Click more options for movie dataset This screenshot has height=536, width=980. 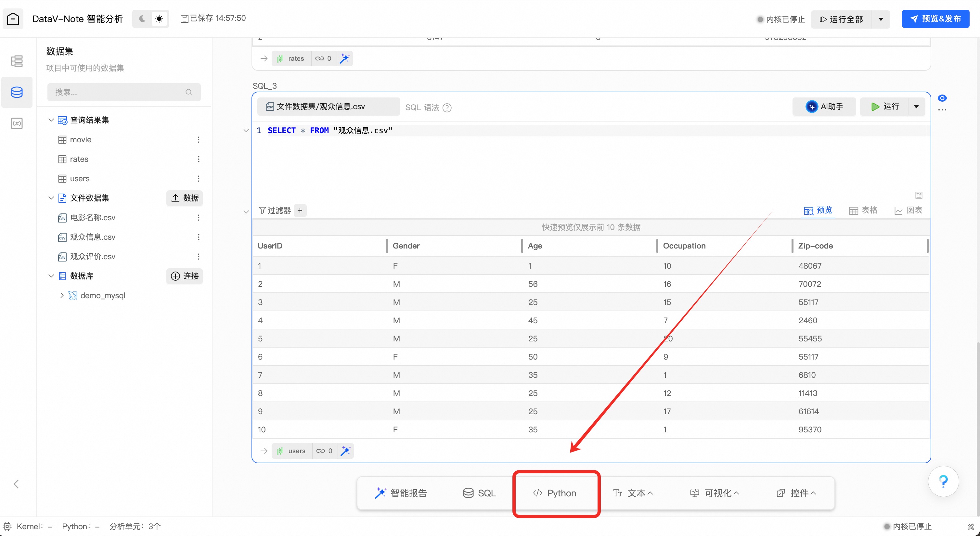click(199, 140)
